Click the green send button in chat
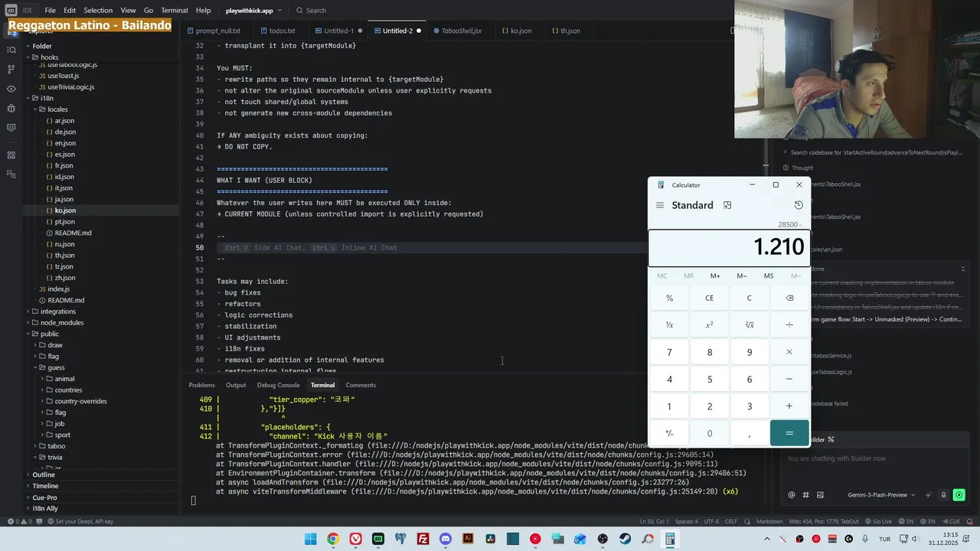980x551 pixels. (x=959, y=495)
